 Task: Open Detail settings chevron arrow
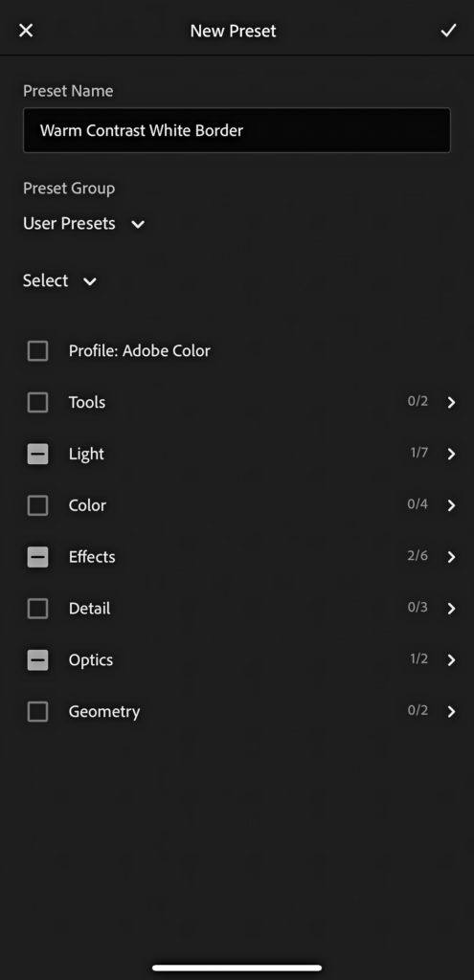click(451, 609)
